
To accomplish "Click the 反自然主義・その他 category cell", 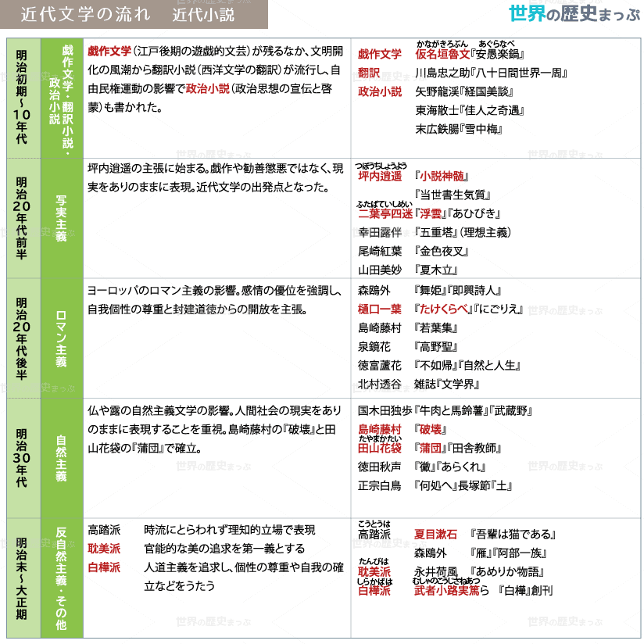I will (x=62, y=578).
